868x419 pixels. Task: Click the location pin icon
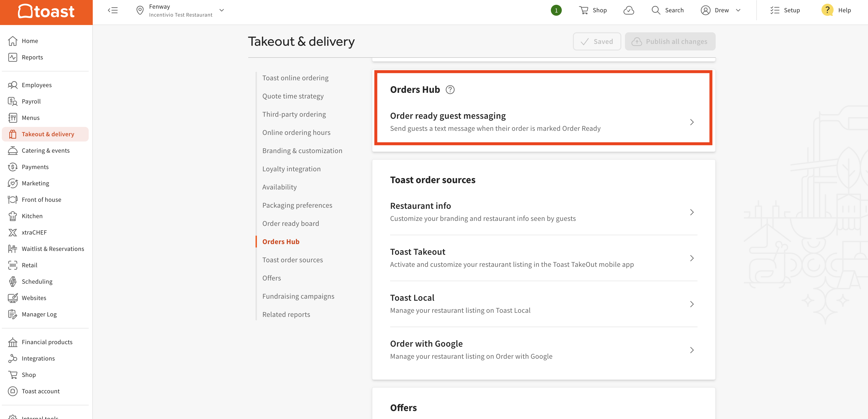(140, 10)
